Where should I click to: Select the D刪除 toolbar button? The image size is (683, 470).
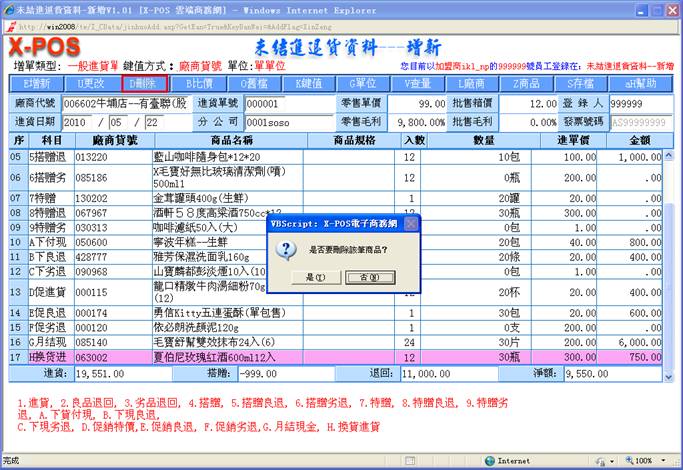145,83
